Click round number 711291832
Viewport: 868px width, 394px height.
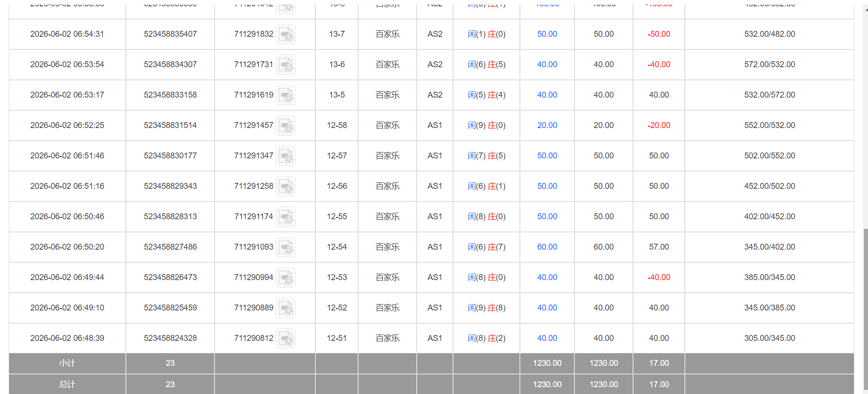coord(254,34)
